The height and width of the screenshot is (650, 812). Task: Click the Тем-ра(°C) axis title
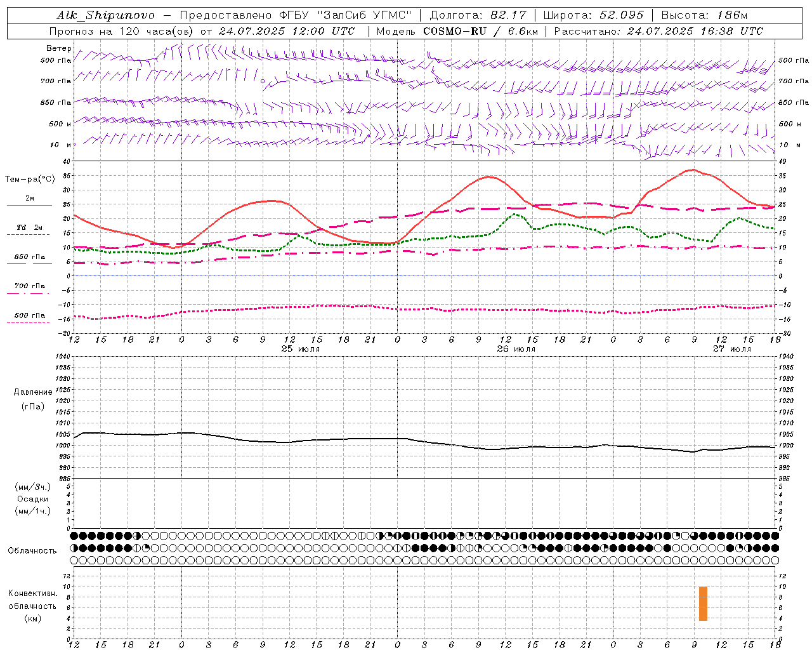pyautogui.click(x=30, y=180)
